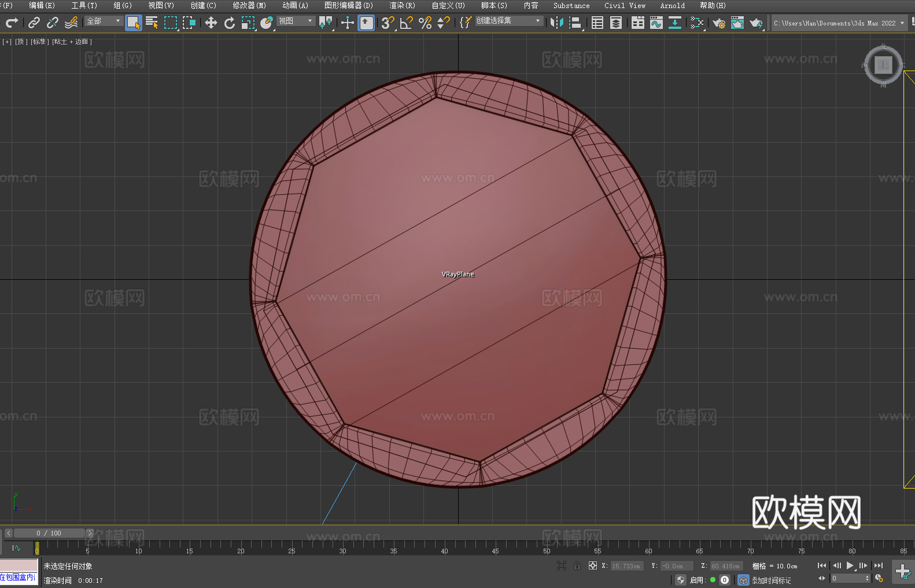Click the [标准] viewport shading preset label

coord(40,42)
